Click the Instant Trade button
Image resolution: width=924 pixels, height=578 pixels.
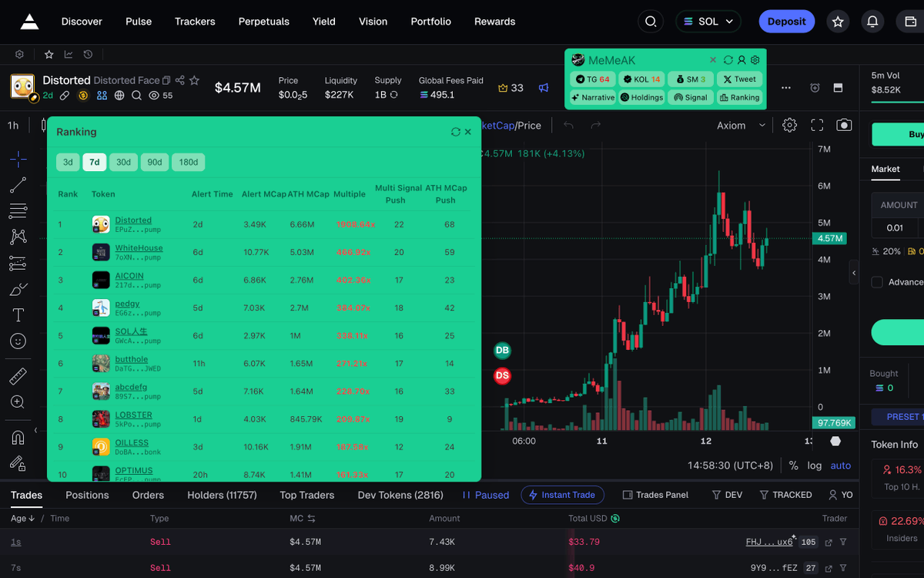point(563,495)
